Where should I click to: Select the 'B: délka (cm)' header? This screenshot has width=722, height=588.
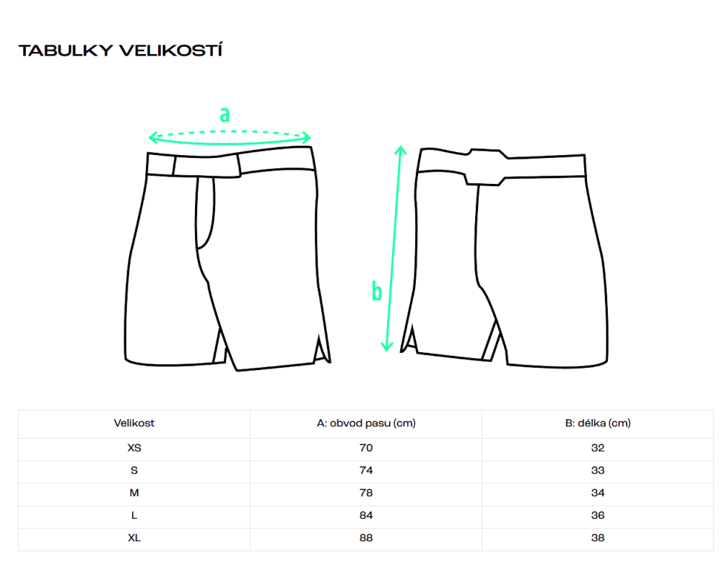click(x=598, y=424)
